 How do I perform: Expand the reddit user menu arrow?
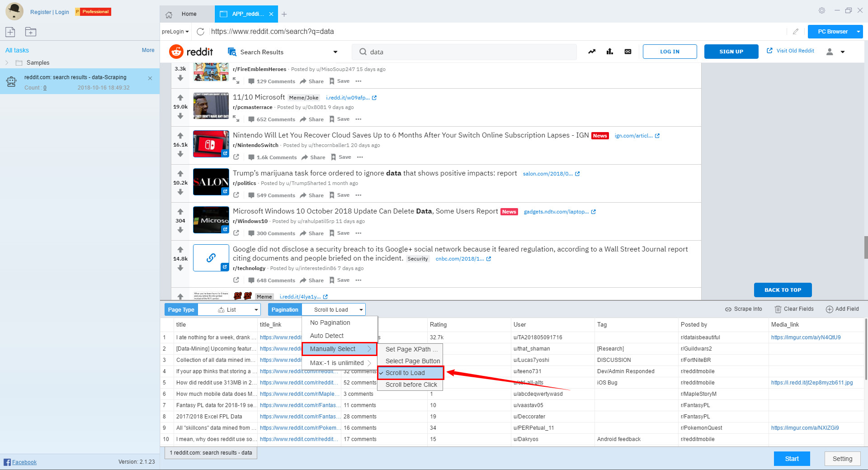click(843, 52)
